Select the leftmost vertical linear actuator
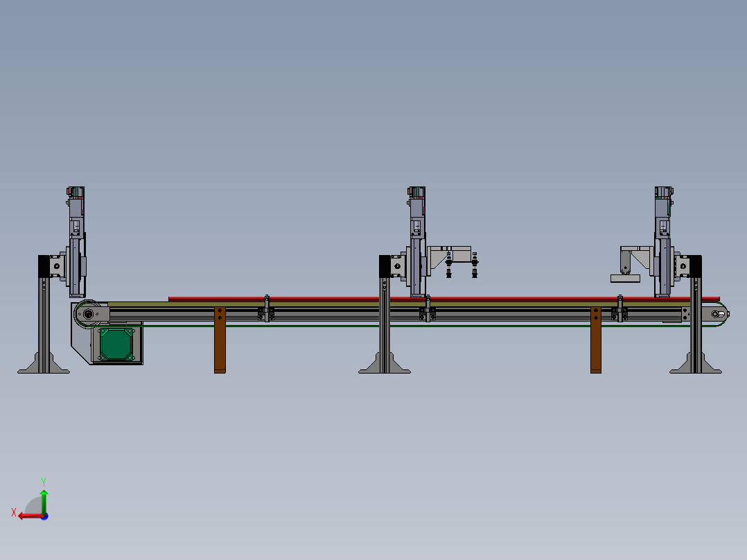Viewport: 747px width, 560px height. pyautogui.click(x=77, y=242)
